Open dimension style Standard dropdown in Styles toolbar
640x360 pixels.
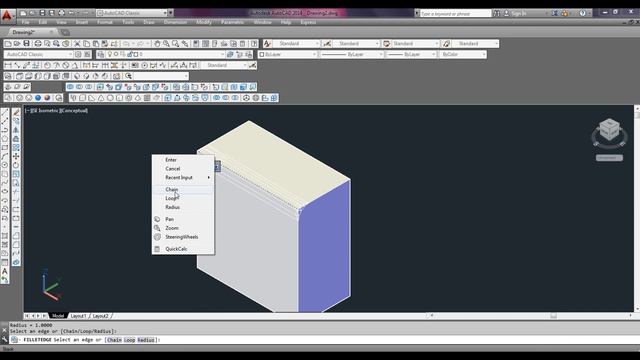click(356, 44)
